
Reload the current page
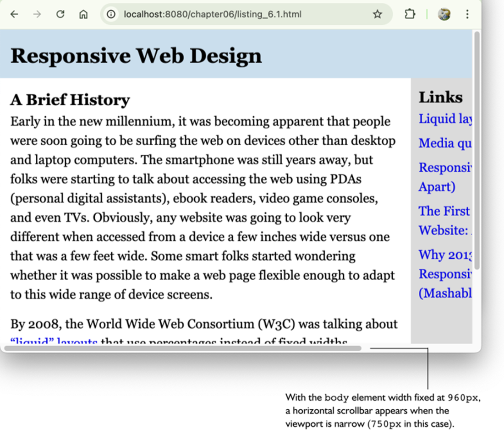tap(60, 14)
